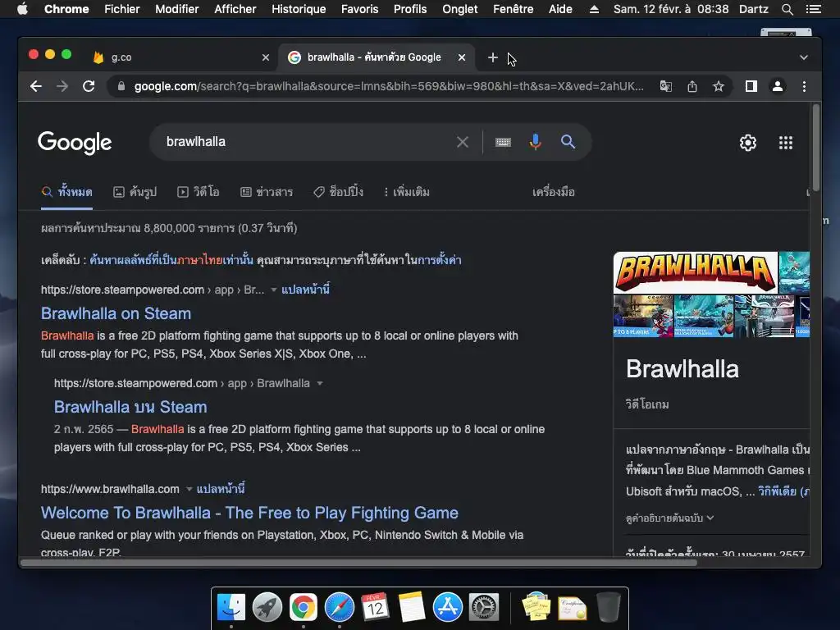
Task: Open the Google apps grid
Action: pyautogui.click(x=785, y=143)
